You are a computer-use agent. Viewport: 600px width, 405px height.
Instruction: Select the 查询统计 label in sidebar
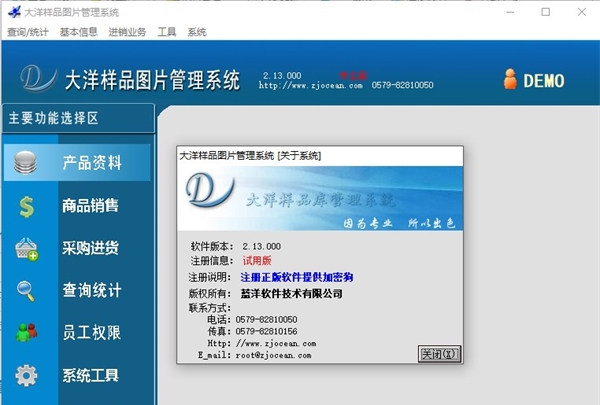[x=92, y=290]
